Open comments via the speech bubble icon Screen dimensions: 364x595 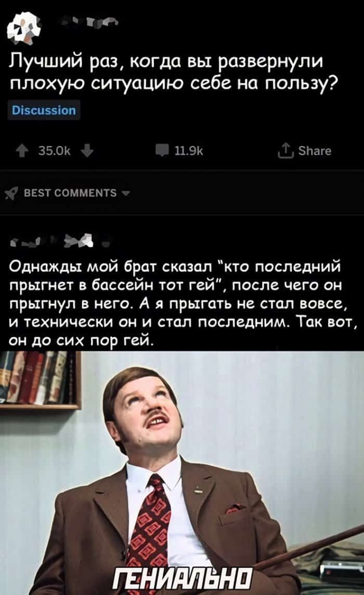tap(162, 151)
